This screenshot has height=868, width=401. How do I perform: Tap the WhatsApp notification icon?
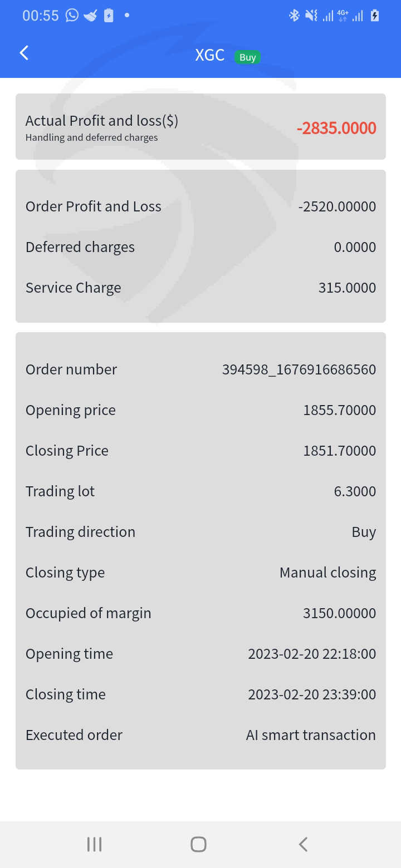[72, 16]
